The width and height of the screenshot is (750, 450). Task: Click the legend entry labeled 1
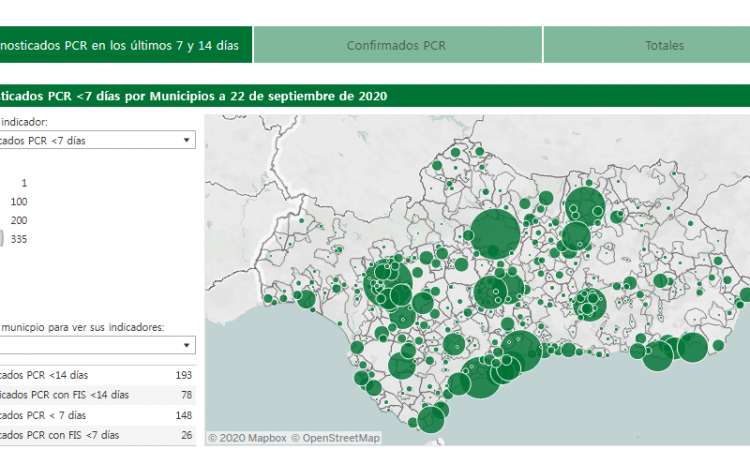(24, 183)
